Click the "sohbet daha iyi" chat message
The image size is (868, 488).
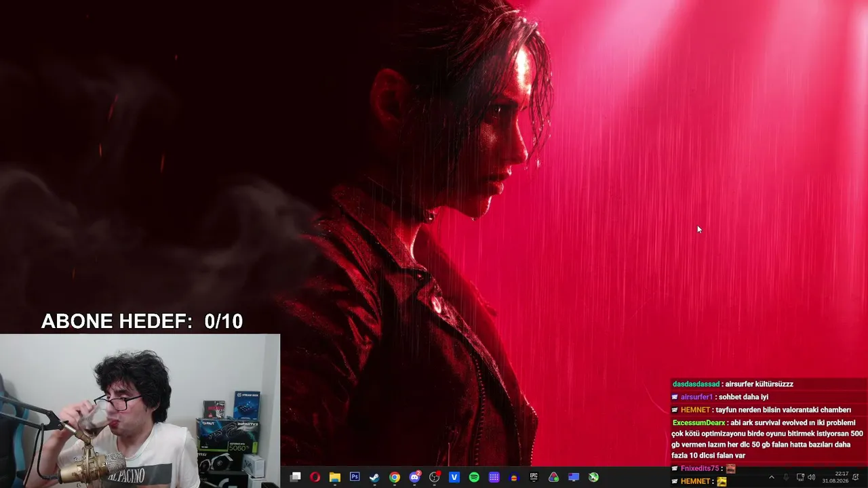[744, 397]
